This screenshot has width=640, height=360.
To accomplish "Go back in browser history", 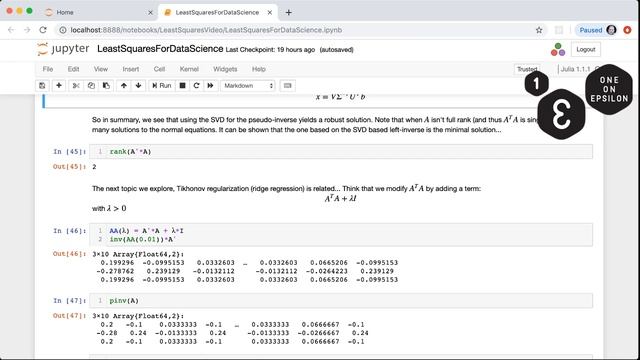I will coord(11,30).
